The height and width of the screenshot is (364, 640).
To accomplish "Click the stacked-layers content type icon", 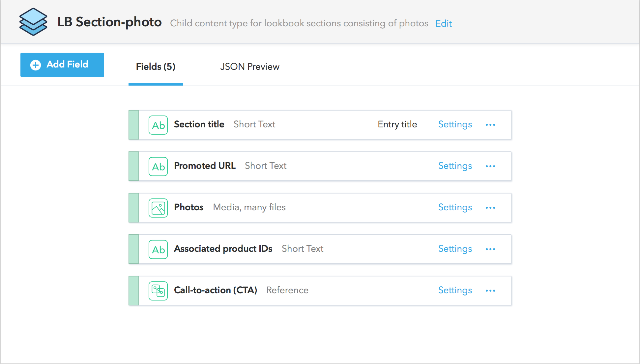I will 33,22.
